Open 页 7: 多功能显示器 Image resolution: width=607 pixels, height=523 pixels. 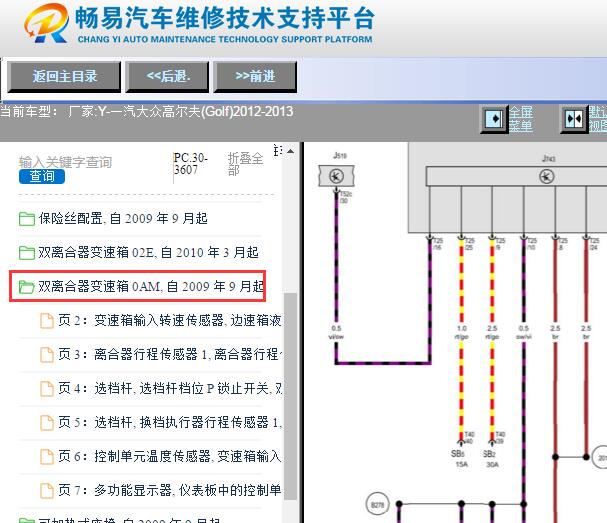point(169,490)
